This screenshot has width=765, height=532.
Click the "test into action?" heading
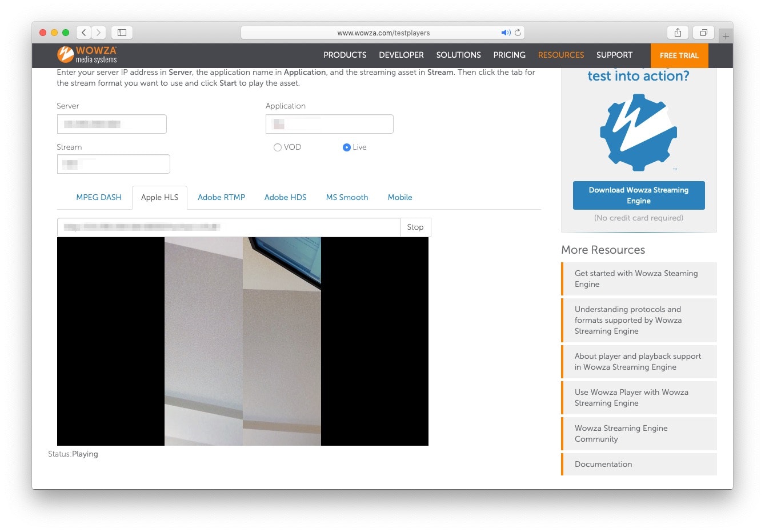pos(638,76)
